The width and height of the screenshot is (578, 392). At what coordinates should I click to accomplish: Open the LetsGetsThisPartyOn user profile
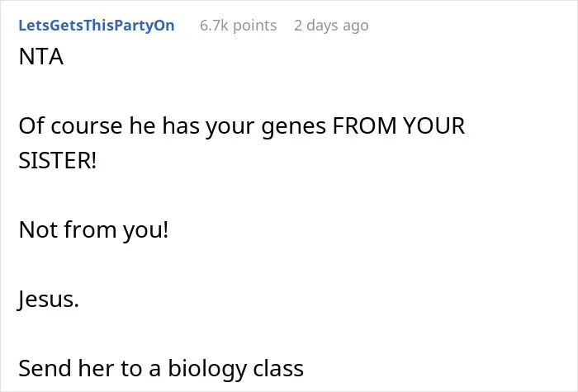click(97, 26)
